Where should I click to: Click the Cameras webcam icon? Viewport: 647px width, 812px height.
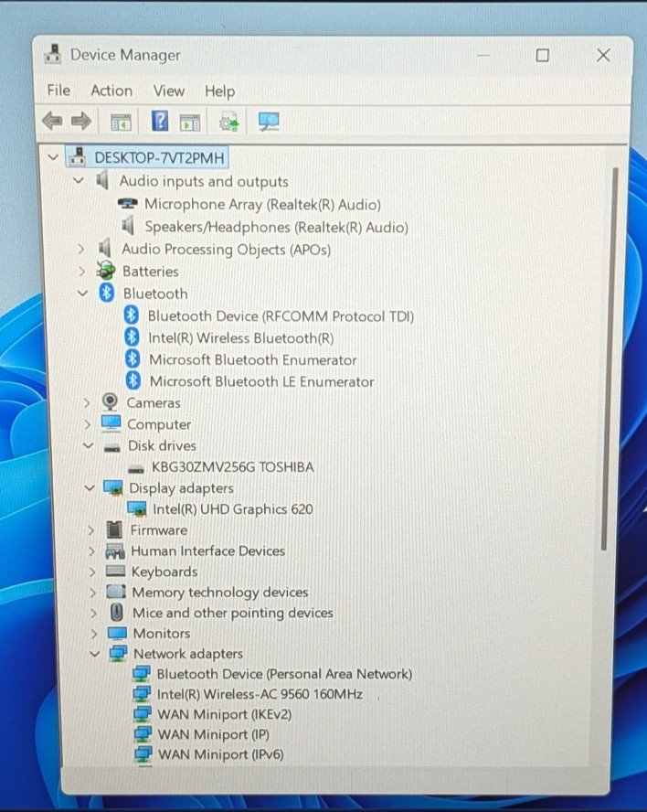point(110,401)
